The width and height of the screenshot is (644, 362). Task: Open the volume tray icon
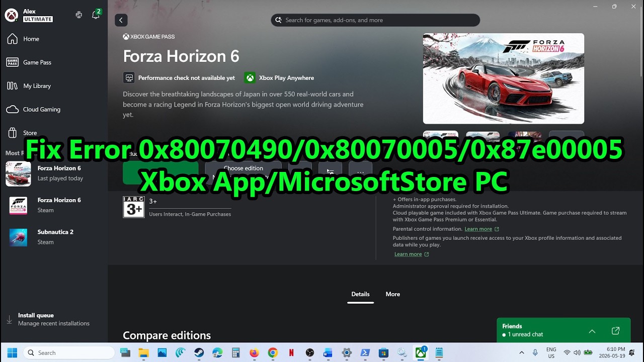[x=577, y=353]
